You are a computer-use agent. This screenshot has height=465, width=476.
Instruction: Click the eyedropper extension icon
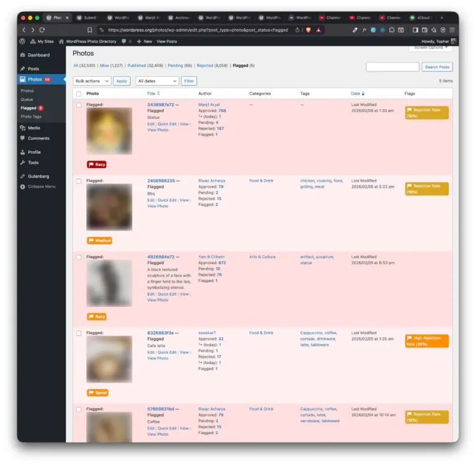tap(355, 30)
